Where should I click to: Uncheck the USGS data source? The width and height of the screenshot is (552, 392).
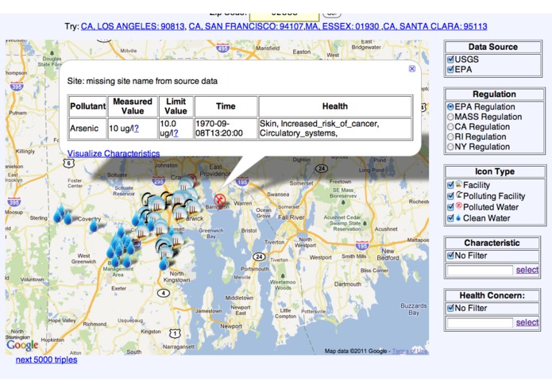pos(450,59)
